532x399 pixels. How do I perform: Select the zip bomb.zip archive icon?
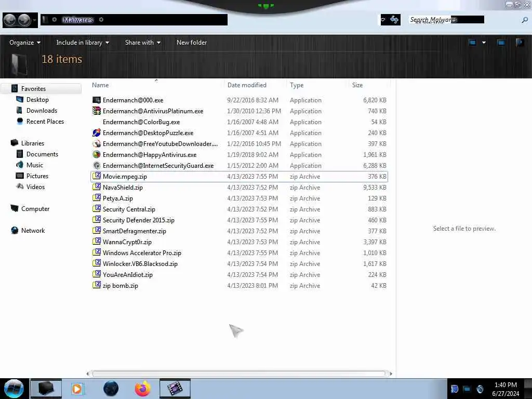[x=97, y=285]
